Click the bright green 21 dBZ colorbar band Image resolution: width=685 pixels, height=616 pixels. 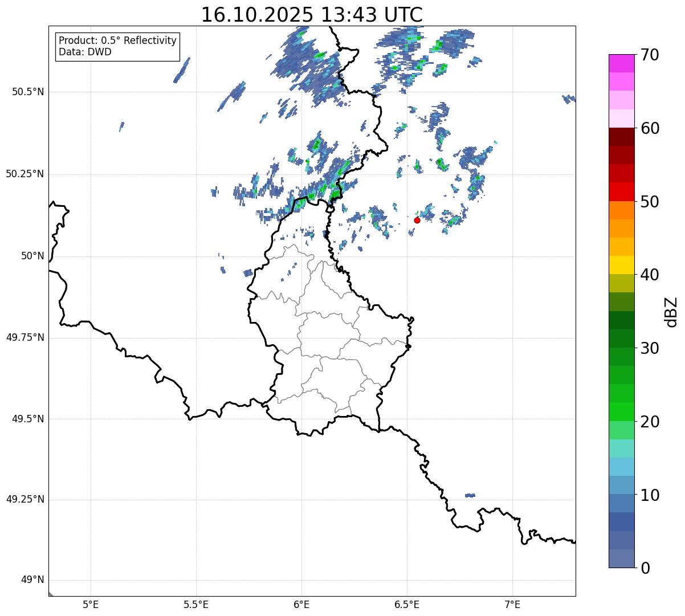click(621, 411)
